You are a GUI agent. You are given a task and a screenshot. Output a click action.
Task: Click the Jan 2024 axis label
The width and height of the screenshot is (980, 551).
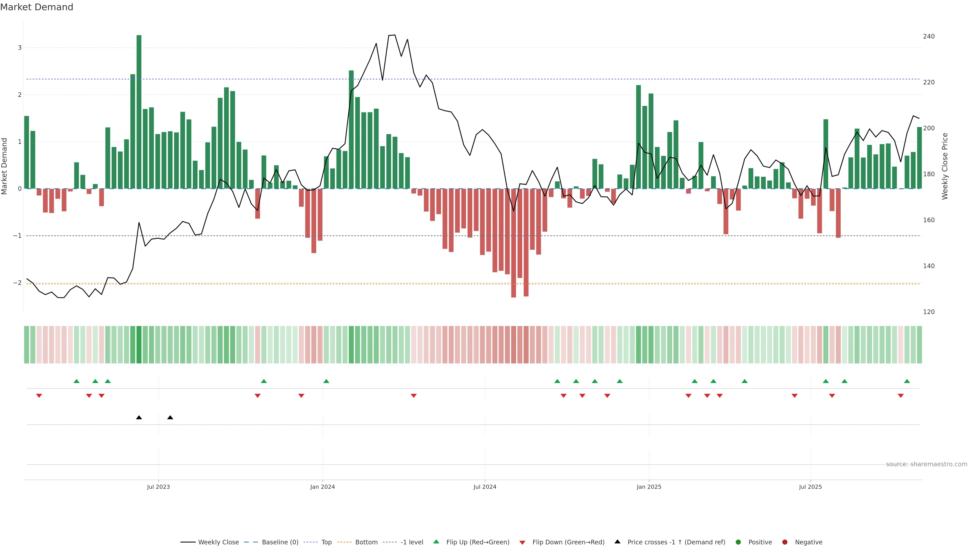coord(322,487)
